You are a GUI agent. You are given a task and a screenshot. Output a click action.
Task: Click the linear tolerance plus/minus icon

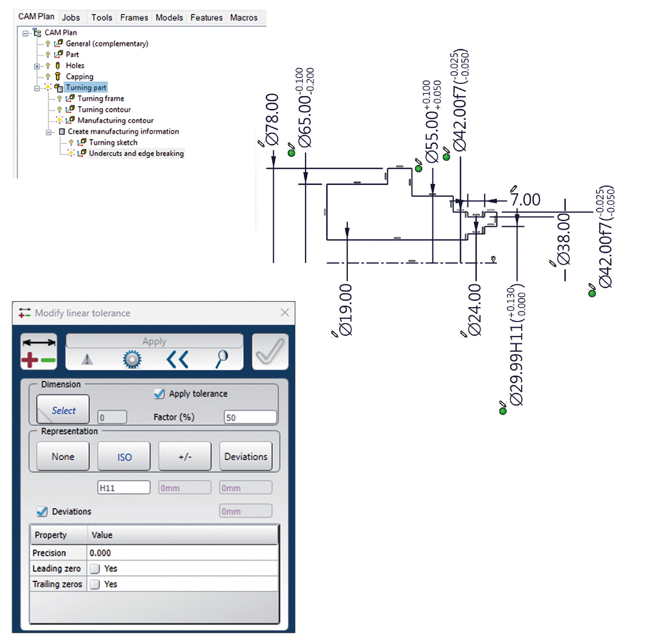[39, 352]
